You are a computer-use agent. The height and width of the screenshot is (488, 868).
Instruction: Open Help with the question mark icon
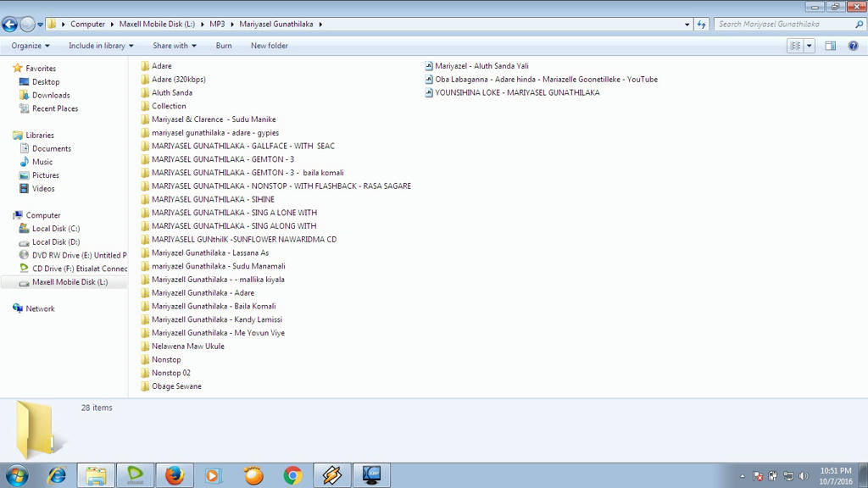pos(853,46)
